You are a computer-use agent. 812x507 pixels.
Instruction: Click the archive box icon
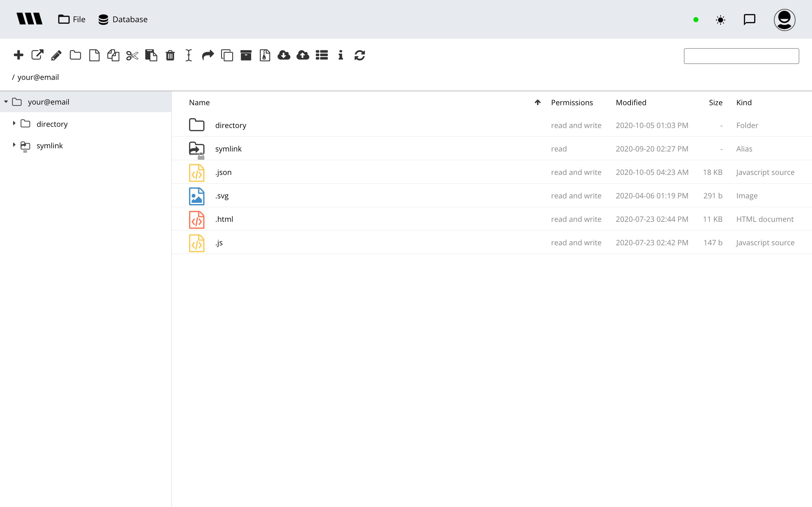point(246,55)
